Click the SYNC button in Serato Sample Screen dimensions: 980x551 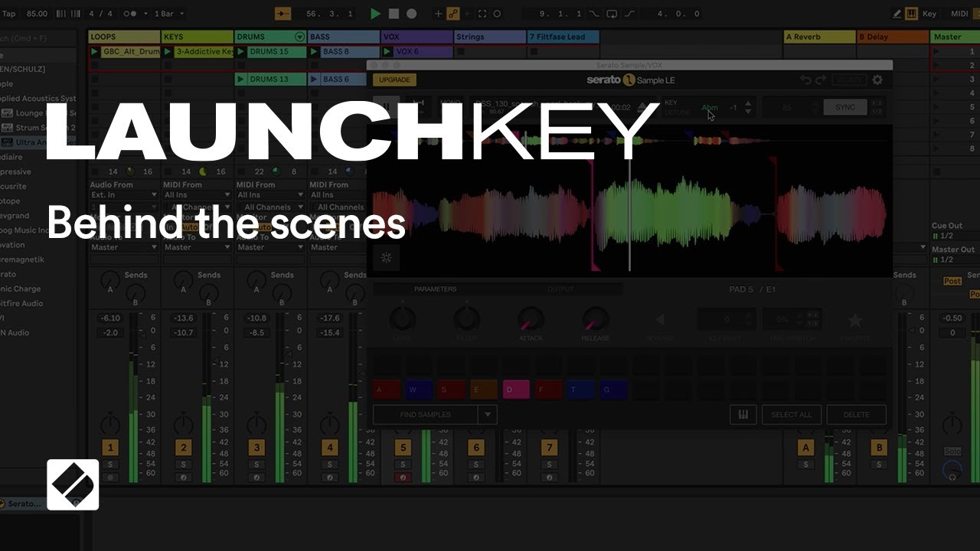coord(845,107)
